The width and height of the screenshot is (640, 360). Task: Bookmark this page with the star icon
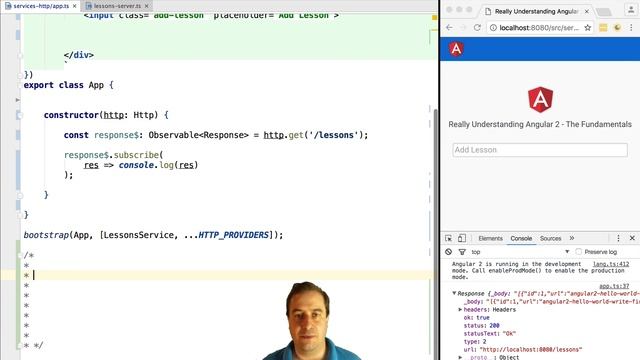(x=588, y=28)
